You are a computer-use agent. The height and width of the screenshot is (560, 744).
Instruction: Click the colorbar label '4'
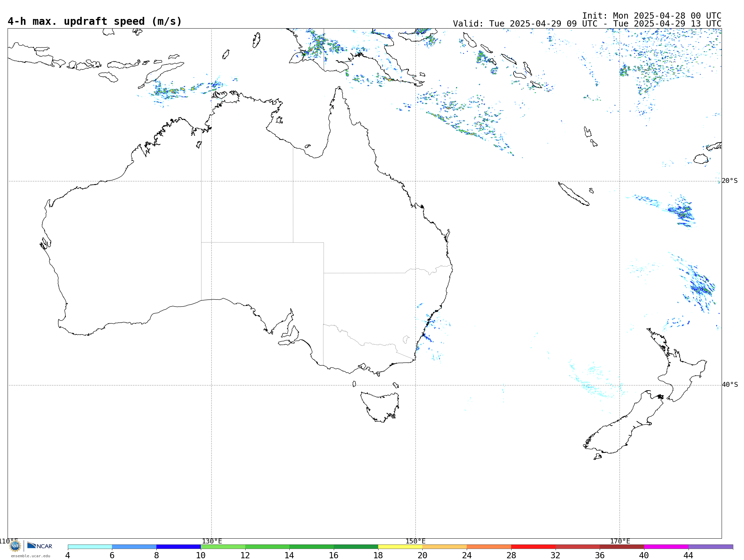pyautogui.click(x=68, y=555)
